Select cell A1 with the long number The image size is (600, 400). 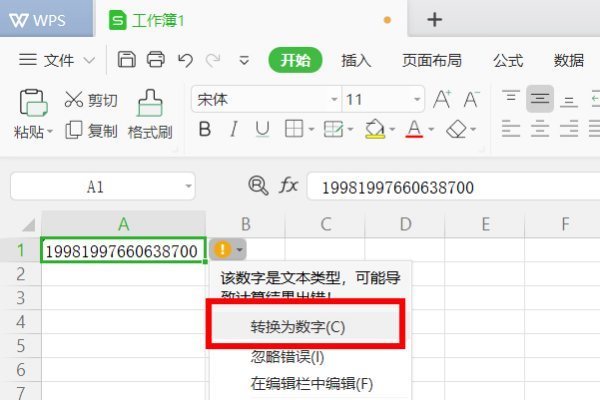[x=124, y=250]
